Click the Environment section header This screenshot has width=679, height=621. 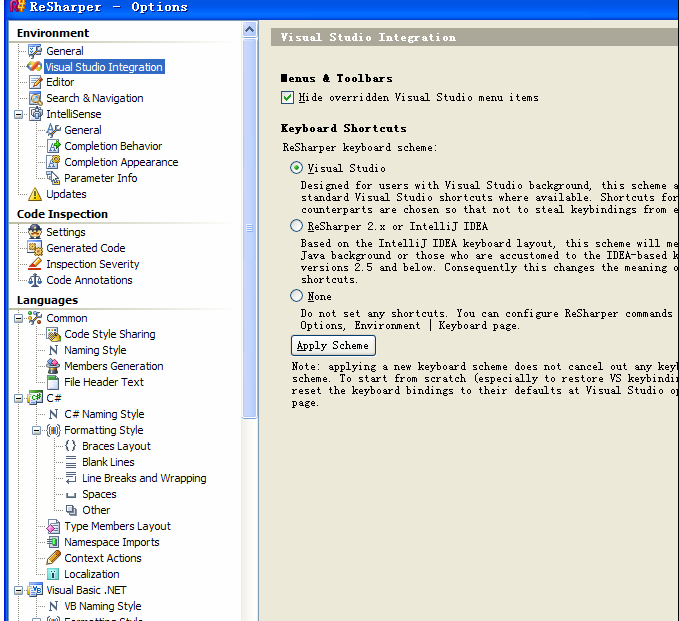click(53, 33)
